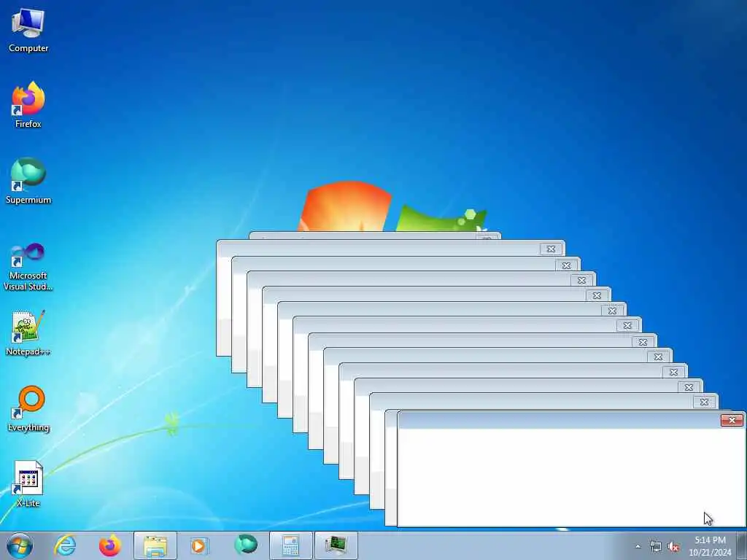Select the Supermium desktop shortcut
This screenshot has width=747, height=560.
(28, 181)
